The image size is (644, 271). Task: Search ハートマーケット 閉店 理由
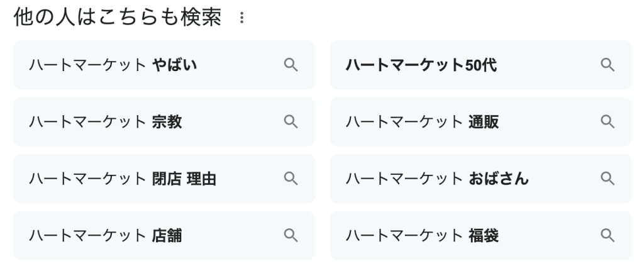click(x=164, y=179)
